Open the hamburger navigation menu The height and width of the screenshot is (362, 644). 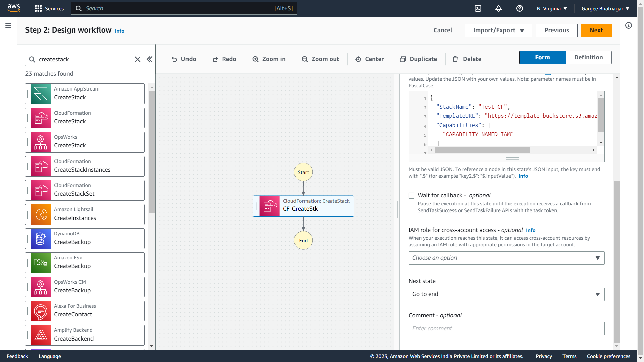[x=8, y=25]
